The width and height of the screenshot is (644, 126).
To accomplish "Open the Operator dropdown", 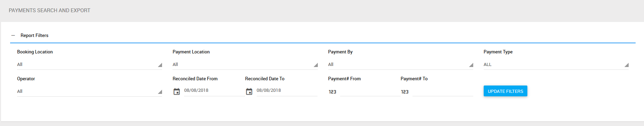I will pyautogui.click(x=89, y=91).
